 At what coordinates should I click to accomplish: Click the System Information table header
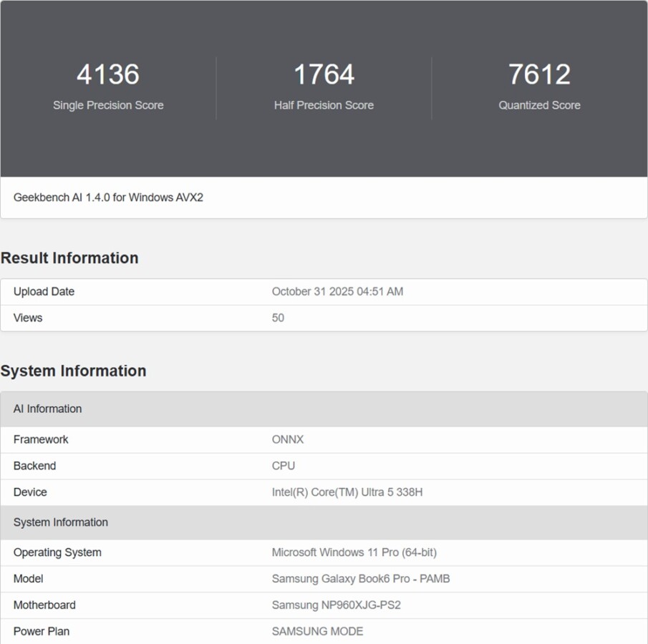pyautogui.click(x=61, y=522)
